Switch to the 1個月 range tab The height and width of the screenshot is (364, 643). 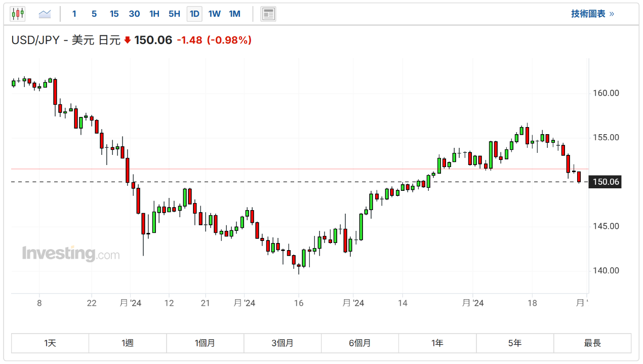point(205,343)
